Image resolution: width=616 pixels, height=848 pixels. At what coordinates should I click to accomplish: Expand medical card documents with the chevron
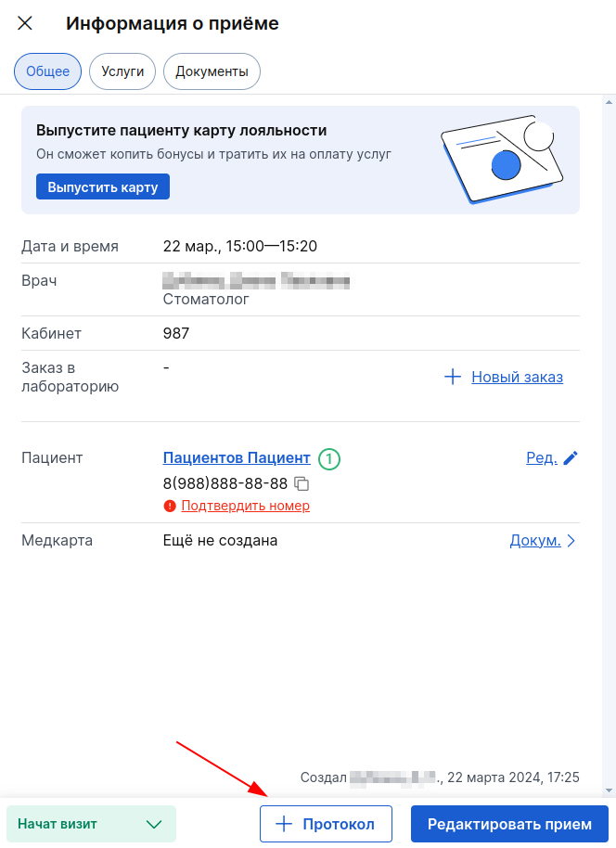coord(571,541)
